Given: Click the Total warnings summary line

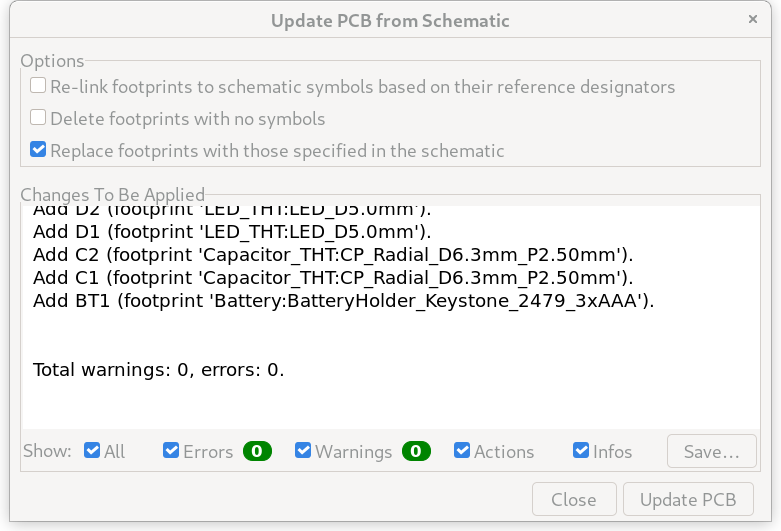Looking at the screenshot, I should 158,370.
